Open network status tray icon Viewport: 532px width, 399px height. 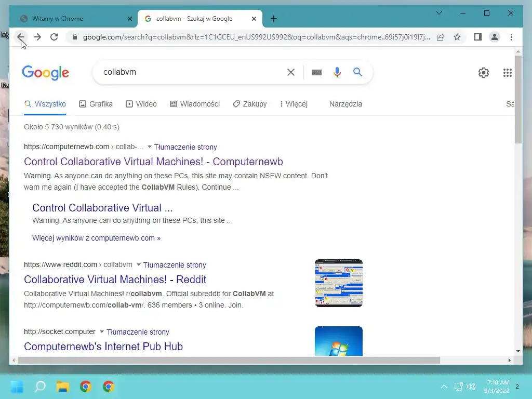point(458,387)
